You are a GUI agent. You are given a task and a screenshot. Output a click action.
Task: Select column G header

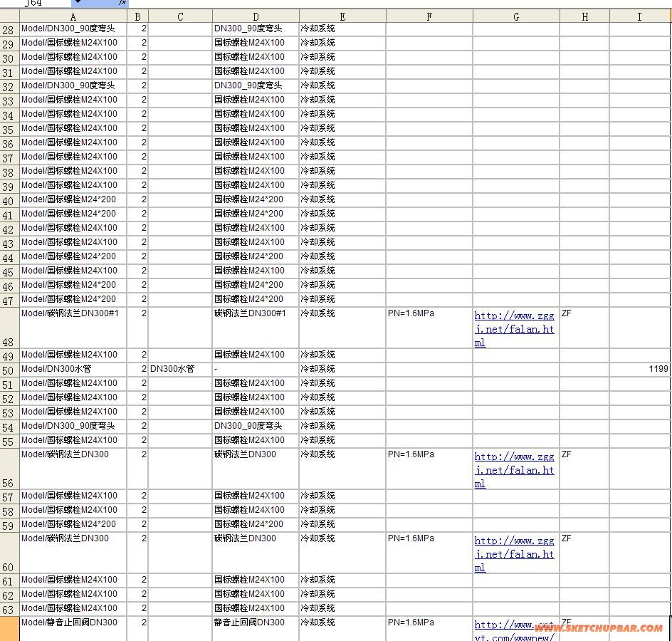click(x=516, y=16)
